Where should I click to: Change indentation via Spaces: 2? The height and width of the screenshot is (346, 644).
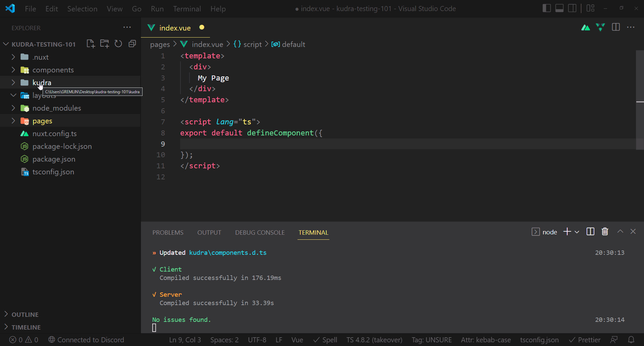coord(224,340)
